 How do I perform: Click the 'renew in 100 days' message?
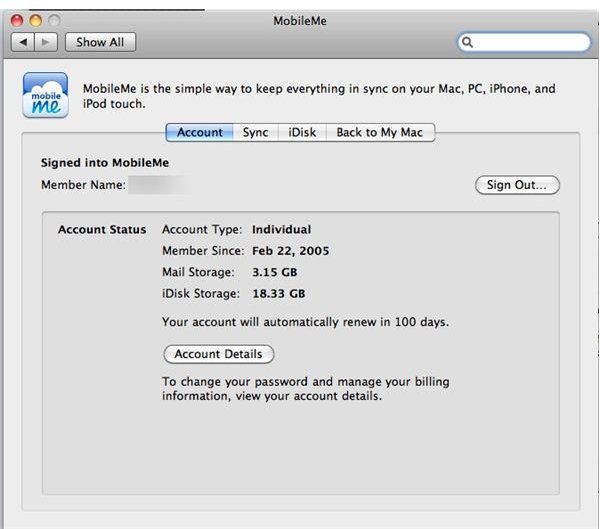tap(305, 322)
